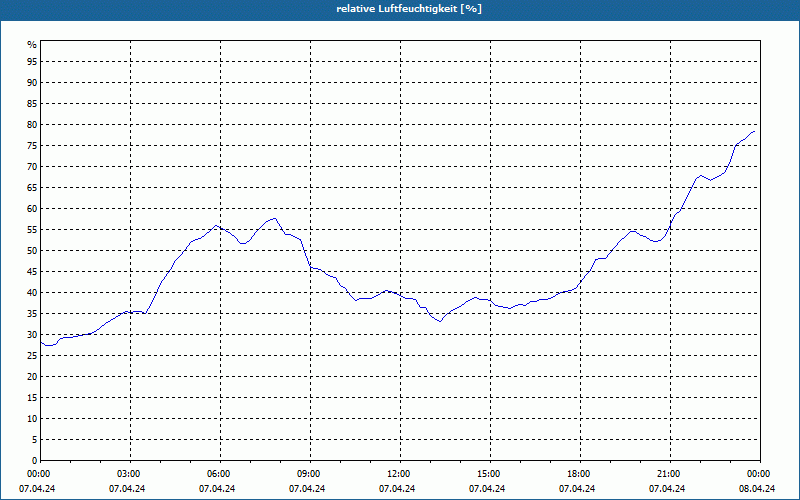The height and width of the screenshot is (500, 800).
Task: Click the y-axis label '25'
Action: [32, 356]
